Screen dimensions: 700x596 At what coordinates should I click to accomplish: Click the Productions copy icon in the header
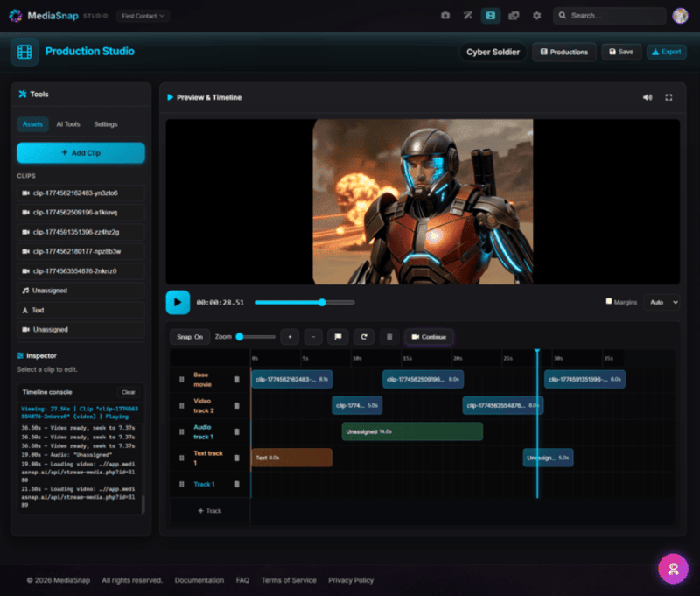(514, 15)
